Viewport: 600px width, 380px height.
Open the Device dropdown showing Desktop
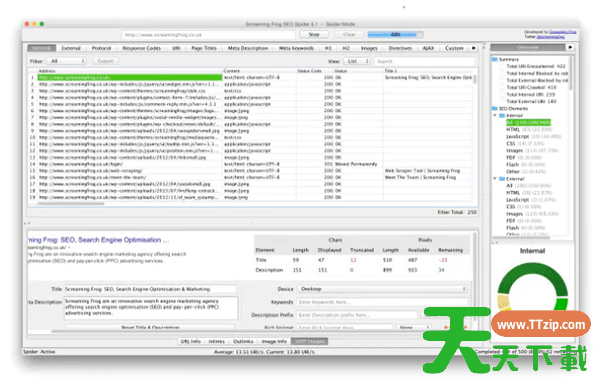click(x=382, y=289)
